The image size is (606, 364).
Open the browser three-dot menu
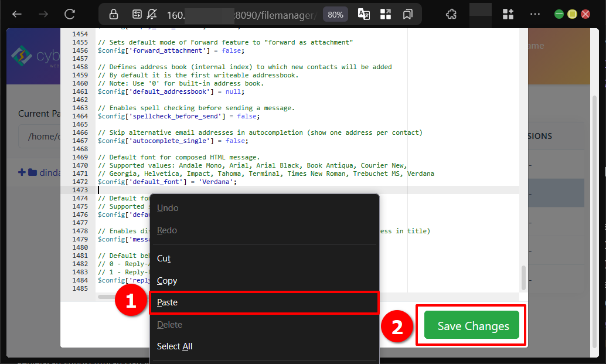point(534,14)
